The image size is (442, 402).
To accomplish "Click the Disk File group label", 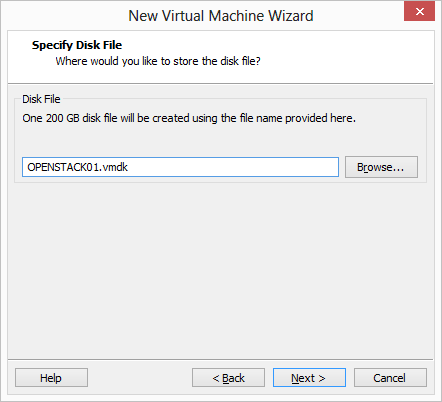I will (41, 99).
